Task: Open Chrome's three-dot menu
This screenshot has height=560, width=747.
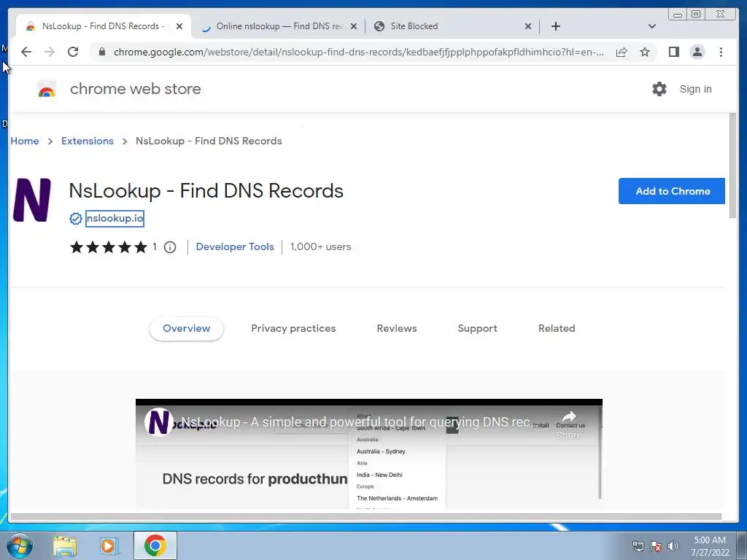Action: click(721, 52)
